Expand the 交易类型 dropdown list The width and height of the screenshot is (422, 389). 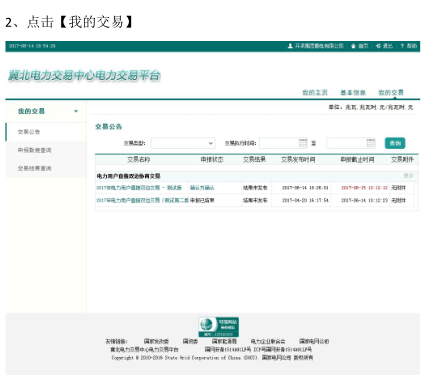click(183, 143)
